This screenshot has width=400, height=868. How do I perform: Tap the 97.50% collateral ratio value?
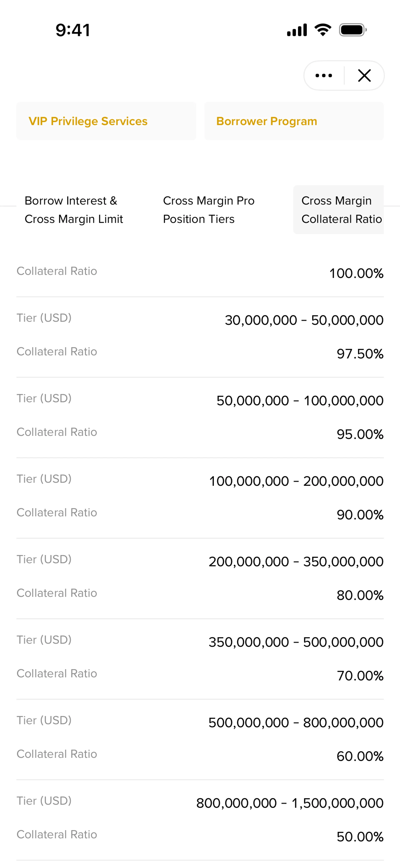coord(360,354)
